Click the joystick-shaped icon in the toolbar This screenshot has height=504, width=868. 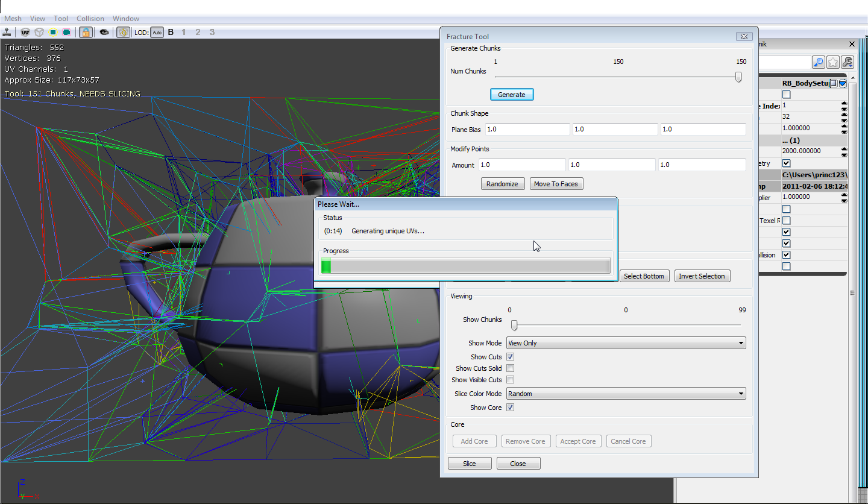(x=8, y=32)
